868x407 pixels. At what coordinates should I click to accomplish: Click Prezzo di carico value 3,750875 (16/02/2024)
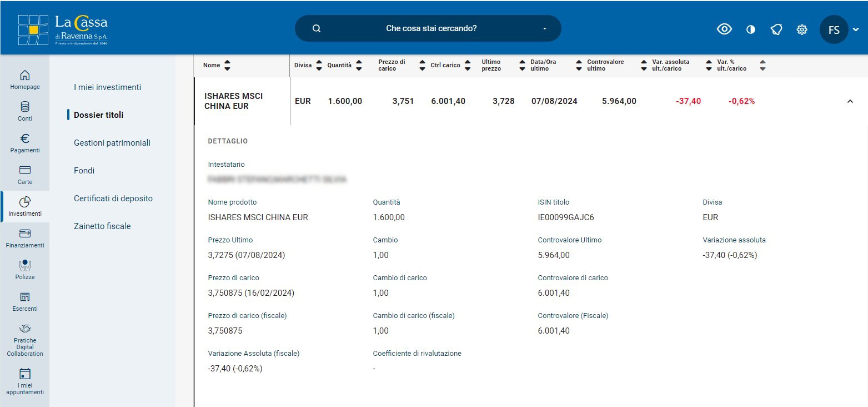click(x=251, y=293)
